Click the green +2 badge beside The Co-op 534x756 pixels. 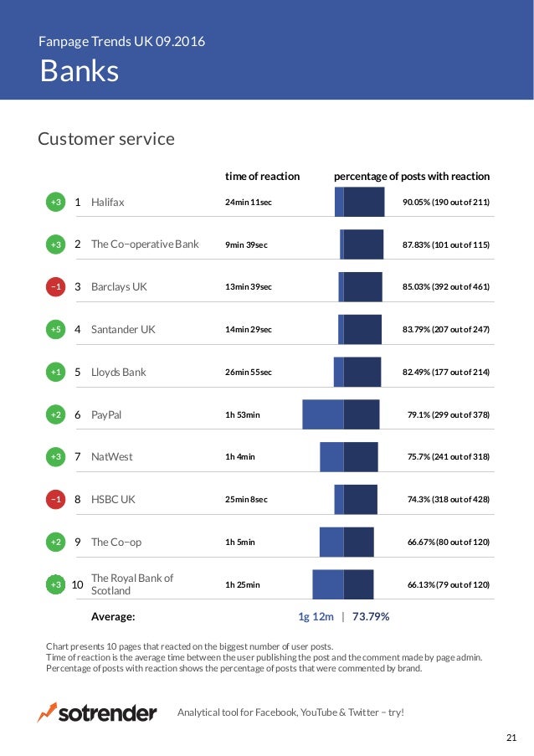(x=56, y=542)
